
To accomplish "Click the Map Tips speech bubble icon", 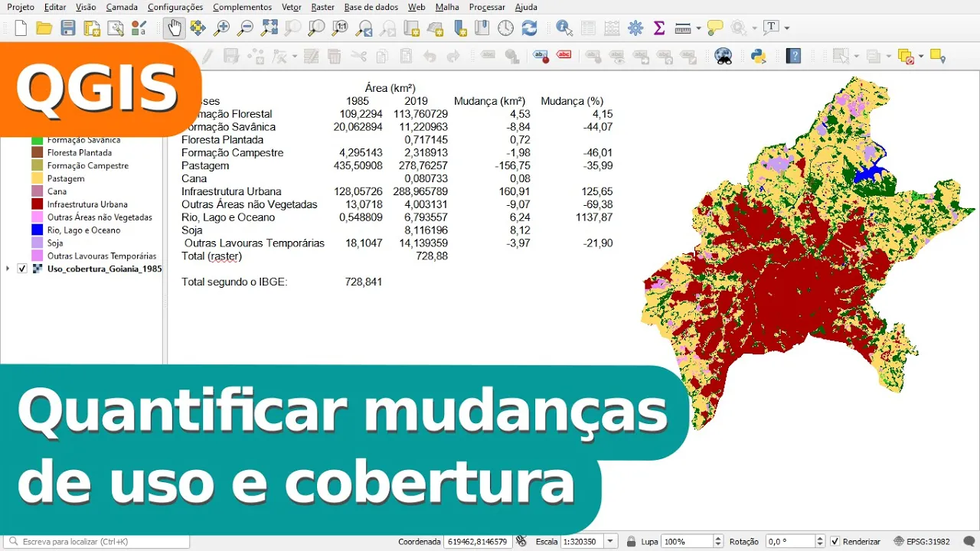I will [715, 29].
